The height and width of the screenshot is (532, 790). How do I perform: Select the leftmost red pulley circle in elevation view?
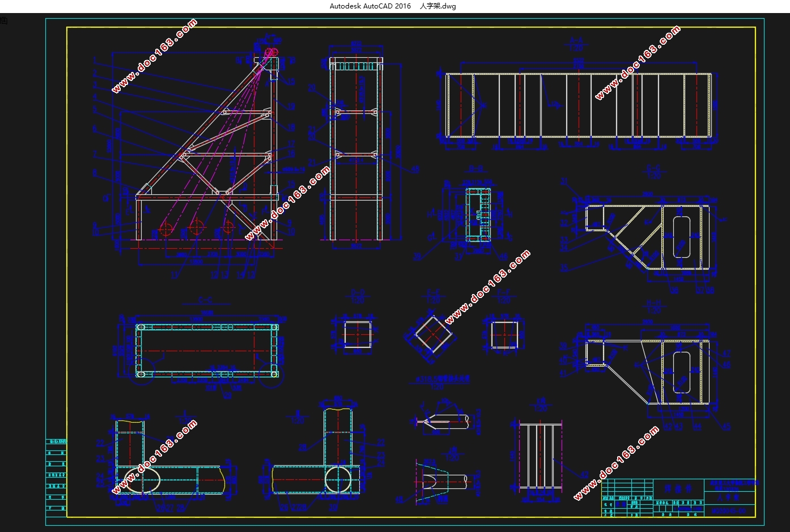(166, 229)
